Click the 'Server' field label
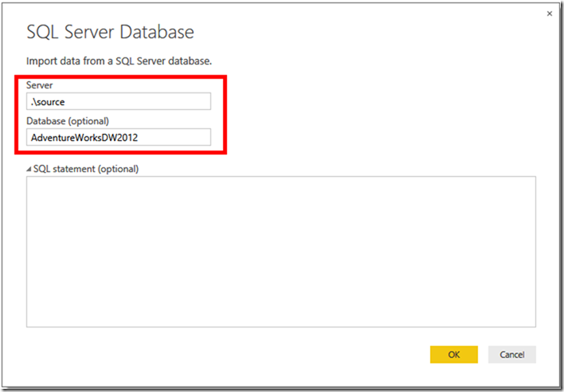Screen dimensions: 564x392 click(x=40, y=85)
